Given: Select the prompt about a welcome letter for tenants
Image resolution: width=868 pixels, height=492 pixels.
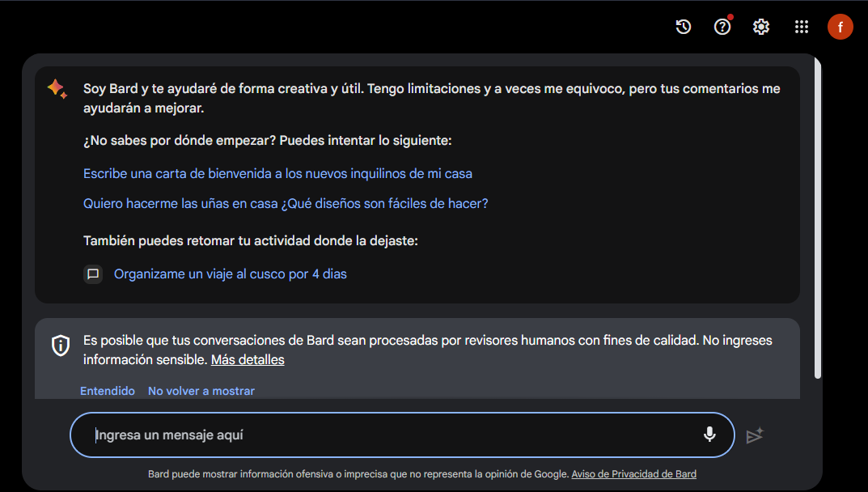Looking at the screenshot, I should click(x=278, y=173).
